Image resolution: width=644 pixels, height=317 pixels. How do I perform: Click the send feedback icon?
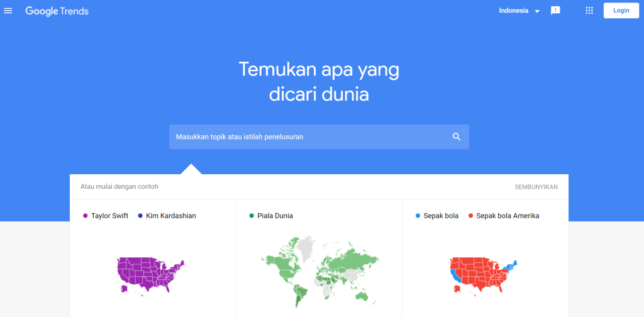click(555, 11)
